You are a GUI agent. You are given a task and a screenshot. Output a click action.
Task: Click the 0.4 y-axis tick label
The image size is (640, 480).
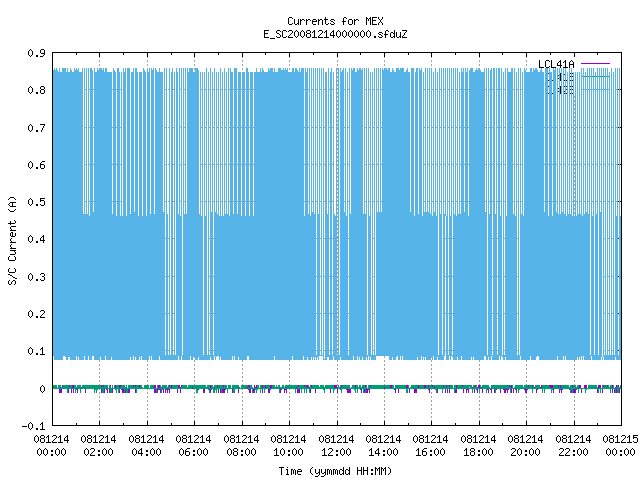[x=36, y=239]
